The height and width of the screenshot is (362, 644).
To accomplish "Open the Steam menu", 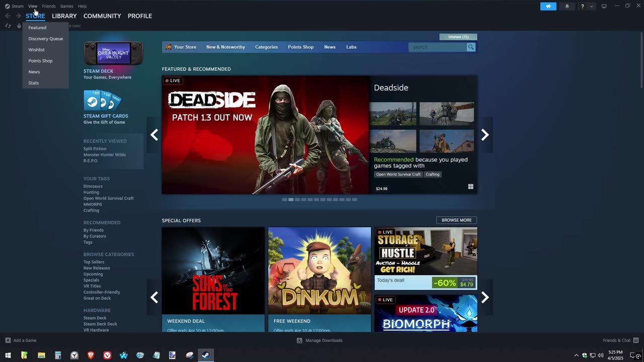I will click(18, 6).
